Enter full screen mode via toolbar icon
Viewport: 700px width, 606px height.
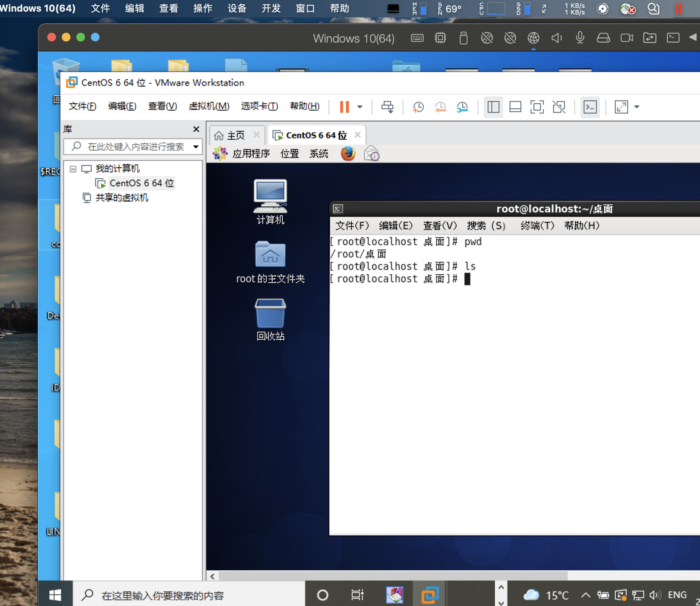click(x=537, y=107)
